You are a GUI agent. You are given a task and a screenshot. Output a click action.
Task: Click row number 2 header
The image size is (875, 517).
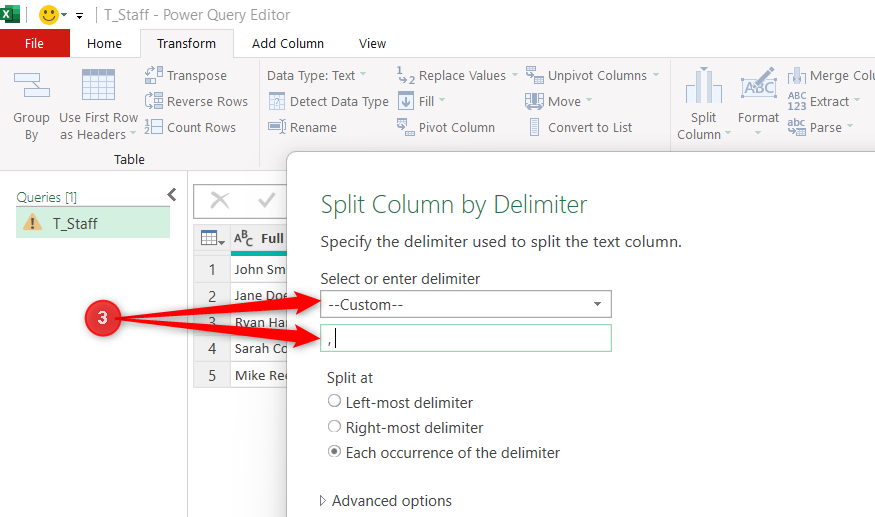pyautogui.click(x=212, y=296)
